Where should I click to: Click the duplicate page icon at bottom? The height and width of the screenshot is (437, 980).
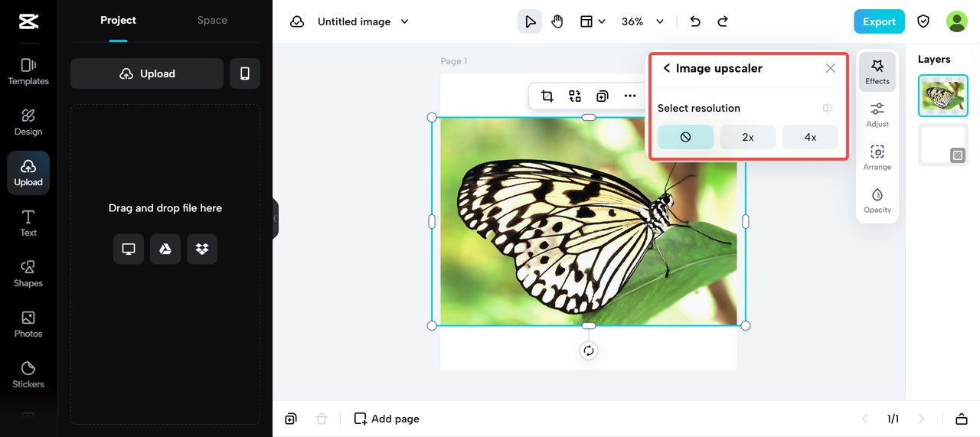click(x=291, y=419)
